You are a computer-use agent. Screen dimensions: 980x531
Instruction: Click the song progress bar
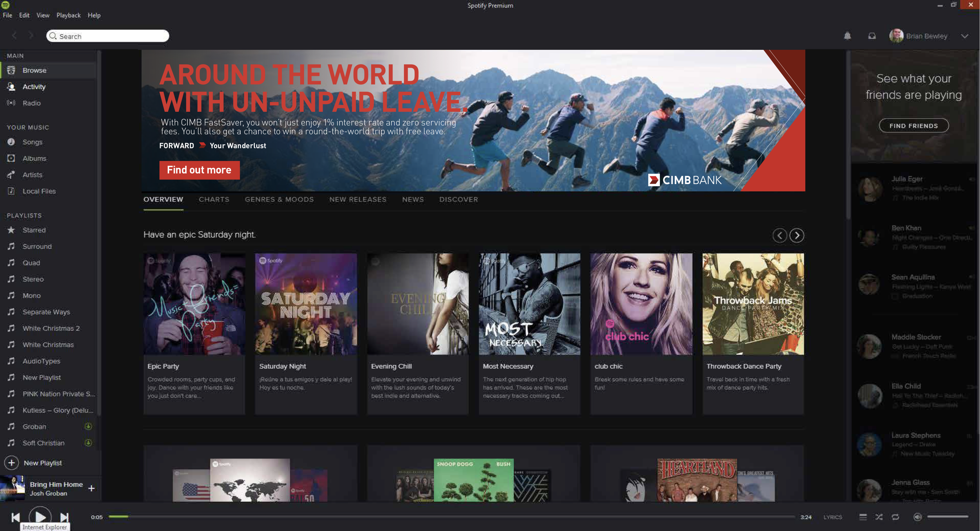coord(451,517)
